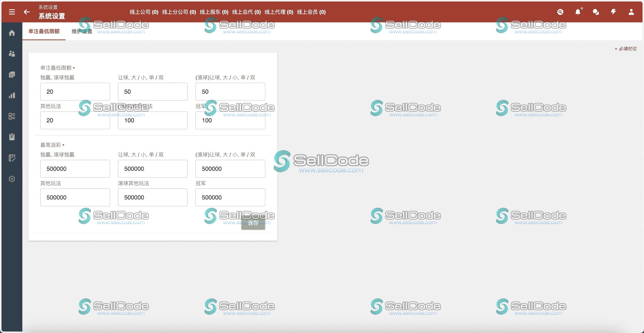Screen dimensions: 644x333
Task: Click the lightning quick-actions icon
Action: [613, 12]
